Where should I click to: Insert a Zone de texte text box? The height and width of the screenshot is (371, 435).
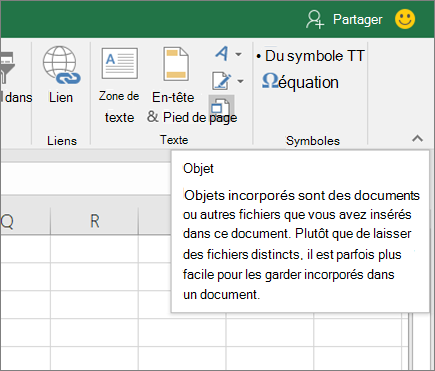[119, 85]
